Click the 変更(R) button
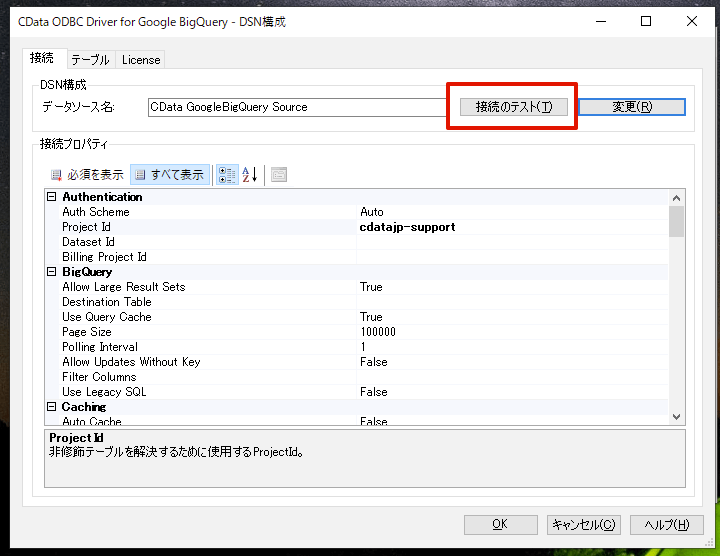 pos(632,107)
